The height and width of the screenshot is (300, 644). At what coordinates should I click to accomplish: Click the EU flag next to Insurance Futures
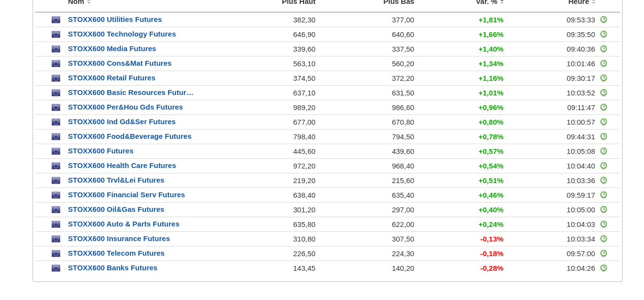pos(56,239)
